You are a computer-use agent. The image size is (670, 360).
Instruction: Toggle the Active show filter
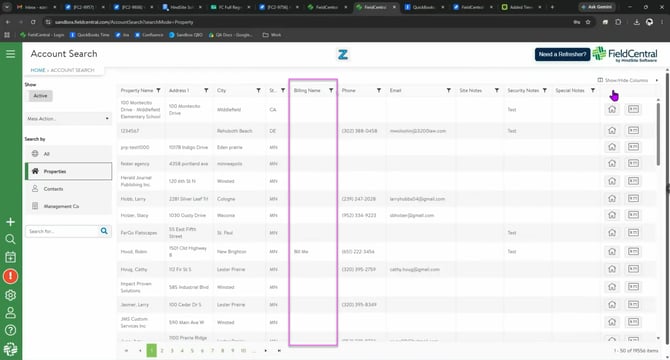(x=41, y=96)
